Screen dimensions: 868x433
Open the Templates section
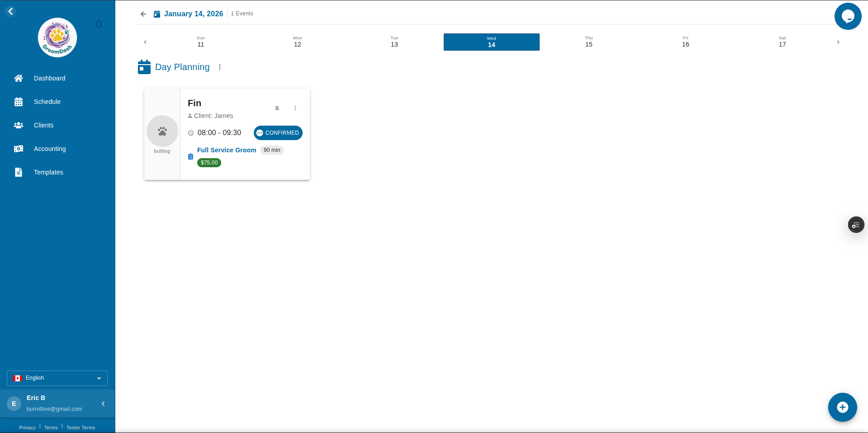coord(48,172)
